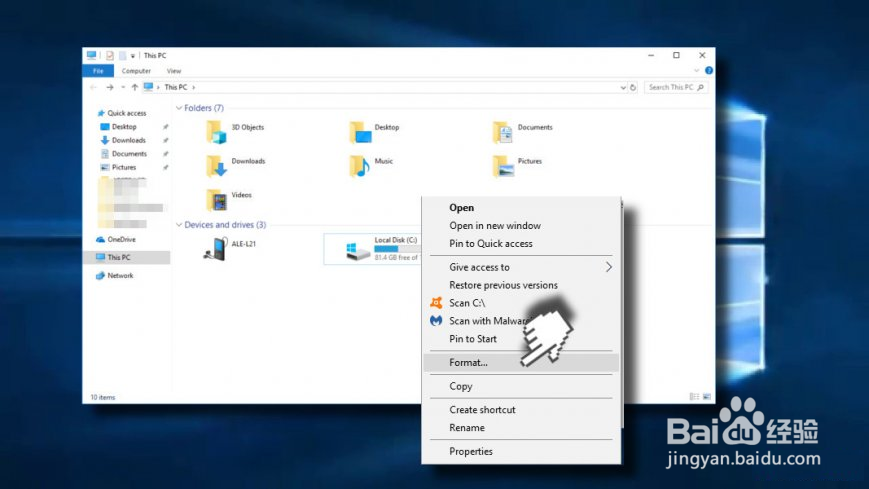Click the Refresh icon in address bar
Image resolution: width=869 pixels, height=489 pixels.
pos(633,87)
